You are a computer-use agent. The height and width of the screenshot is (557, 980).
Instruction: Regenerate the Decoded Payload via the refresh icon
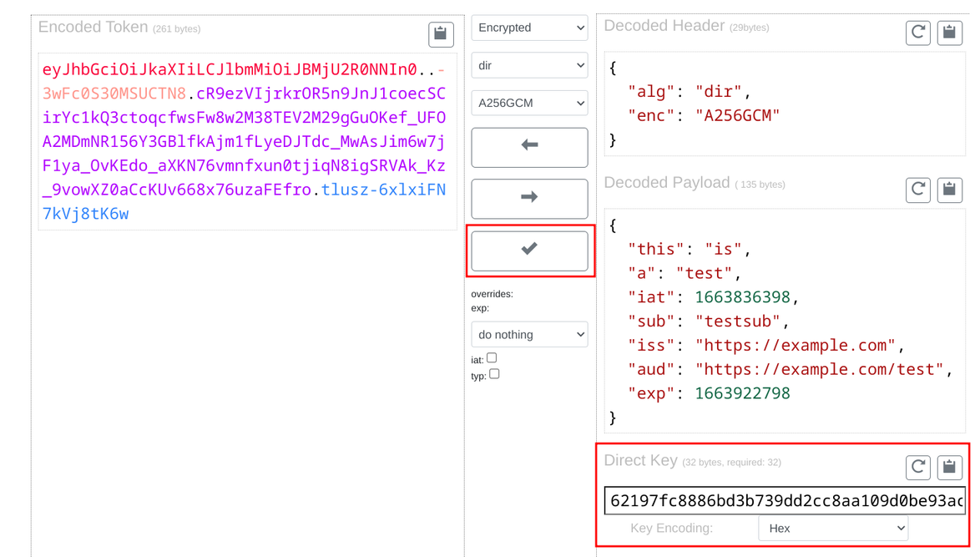918,190
